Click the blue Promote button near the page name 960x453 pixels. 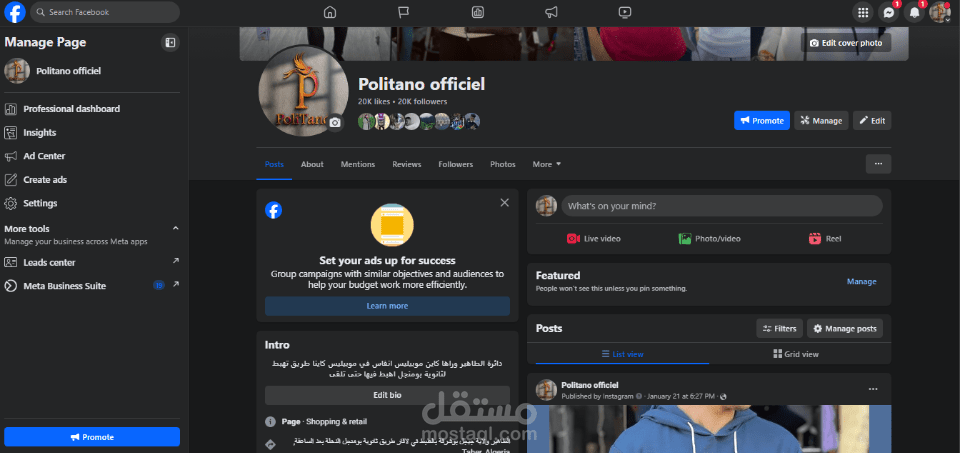[x=762, y=121]
